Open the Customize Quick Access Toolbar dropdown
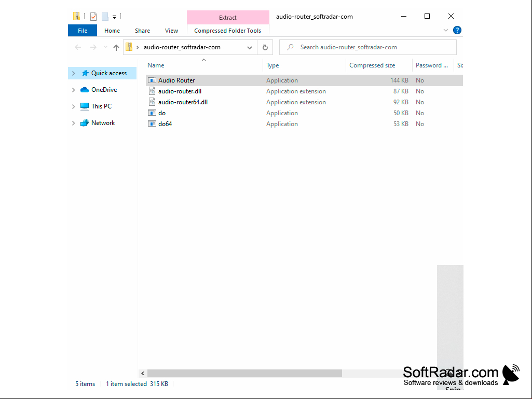 coord(114,17)
